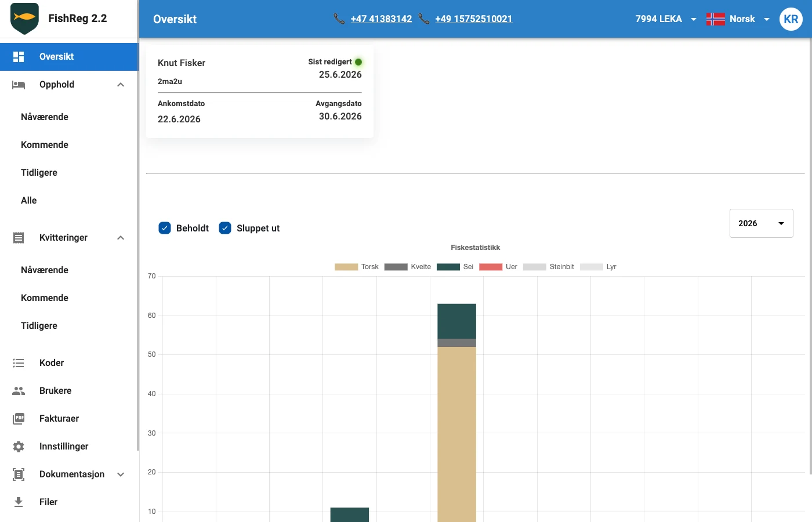
Task: Click the grey Kveite segment in tall bar
Action: pos(457,343)
